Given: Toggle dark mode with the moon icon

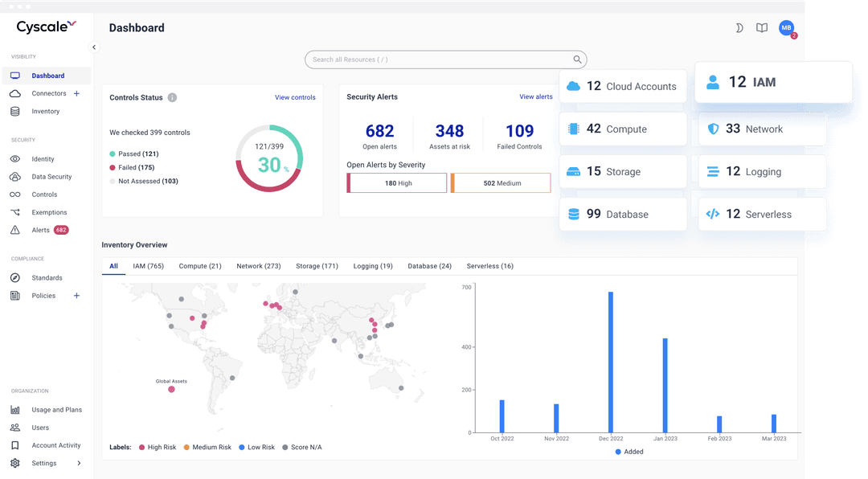Looking at the screenshot, I should [x=739, y=27].
